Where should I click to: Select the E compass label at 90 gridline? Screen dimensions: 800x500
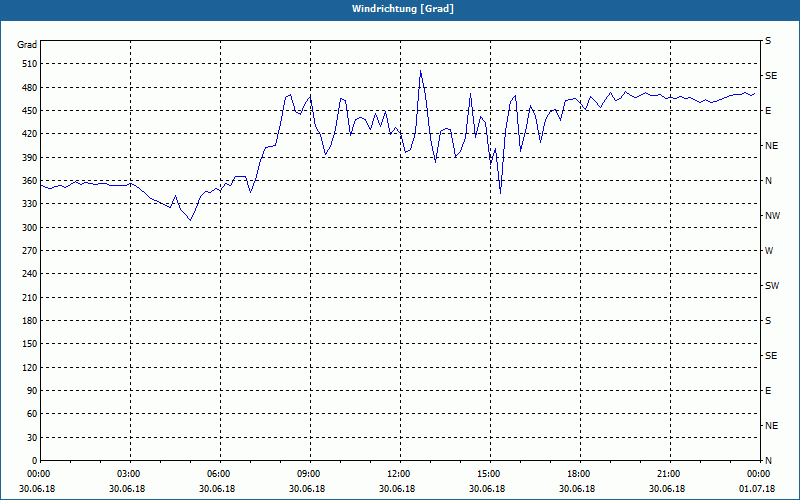click(768, 391)
